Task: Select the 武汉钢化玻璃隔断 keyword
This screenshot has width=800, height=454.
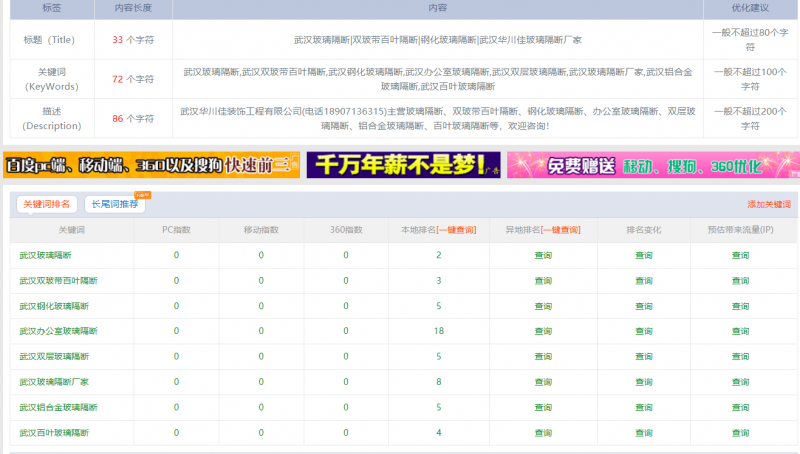Action: pos(54,306)
